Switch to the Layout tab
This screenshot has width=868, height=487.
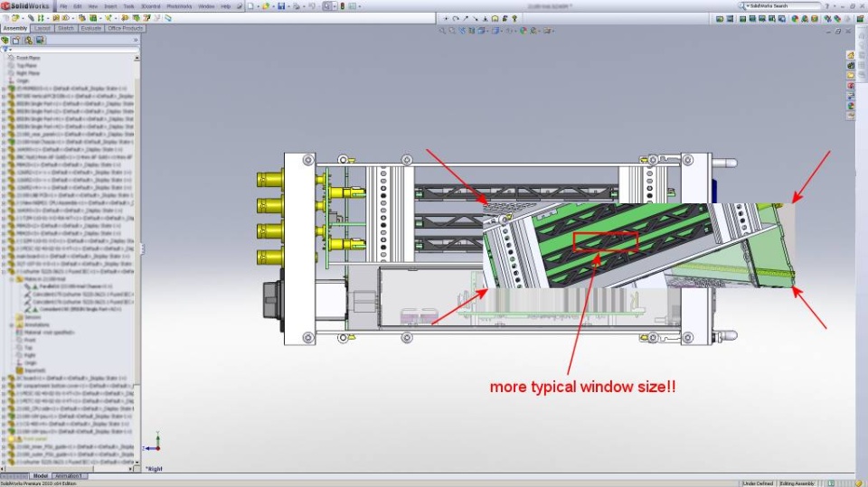pos(42,28)
